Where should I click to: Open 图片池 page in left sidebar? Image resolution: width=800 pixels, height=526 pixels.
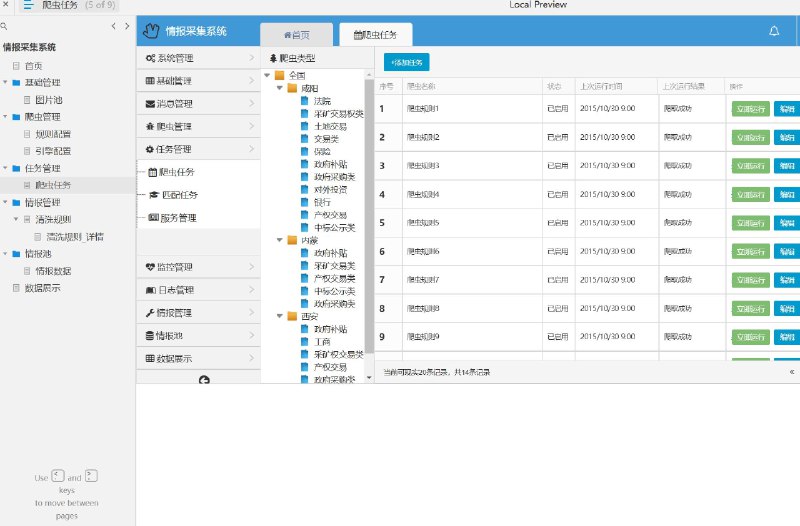click(x=48, y=100)
